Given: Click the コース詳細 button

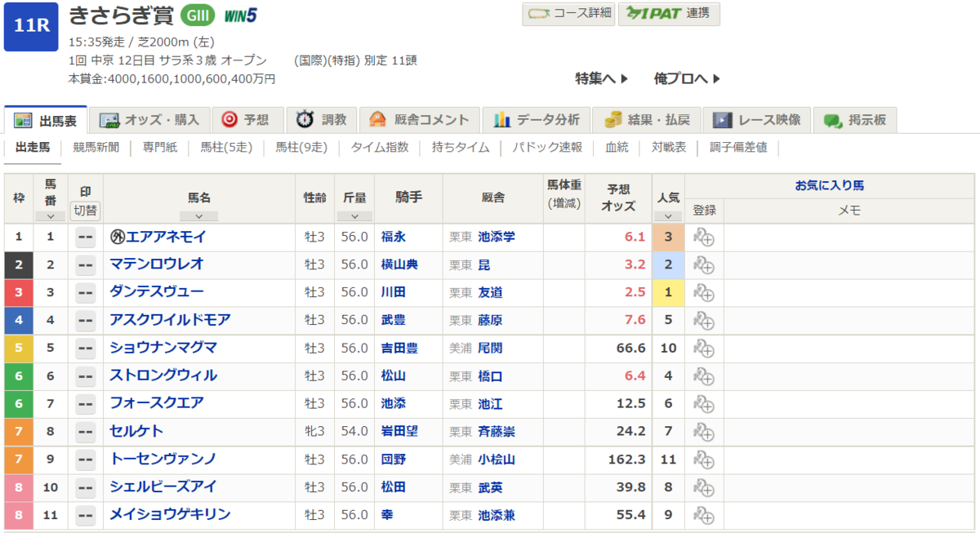Looking at the screenshot, I should [x=568, y=14].
